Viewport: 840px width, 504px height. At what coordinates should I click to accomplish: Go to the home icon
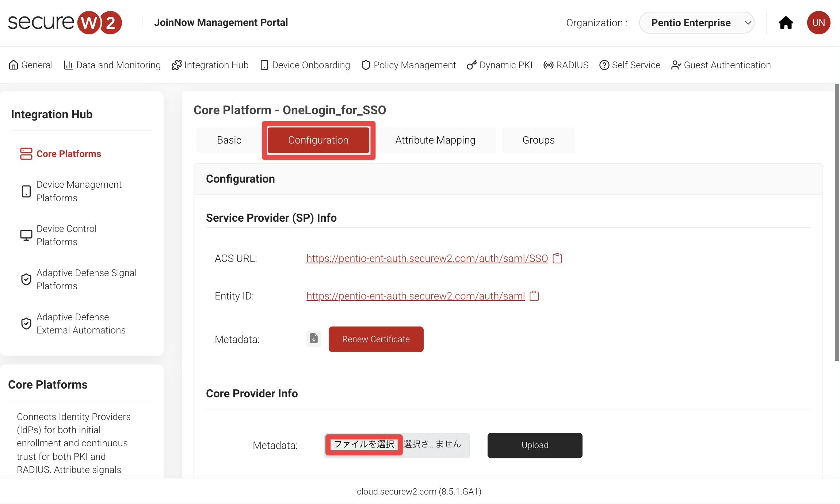[x=786, y=23]
